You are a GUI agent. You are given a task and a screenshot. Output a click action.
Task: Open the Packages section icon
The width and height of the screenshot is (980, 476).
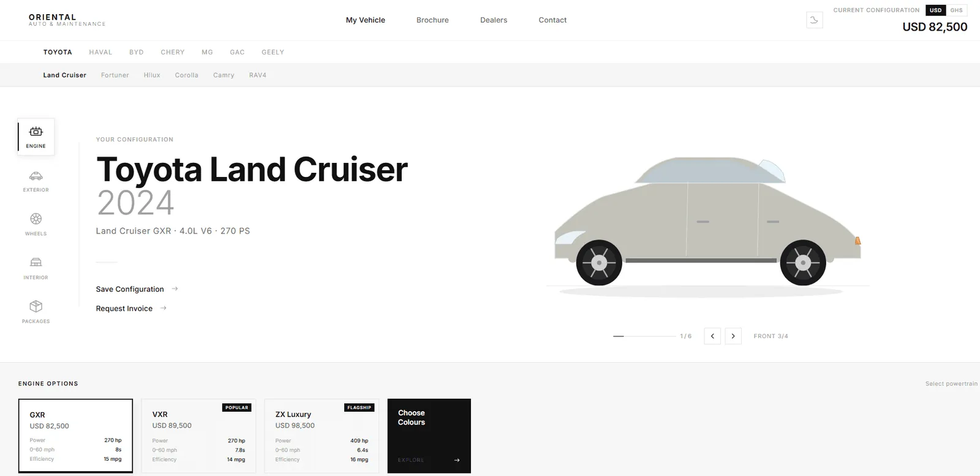click(x=36, y=312)
